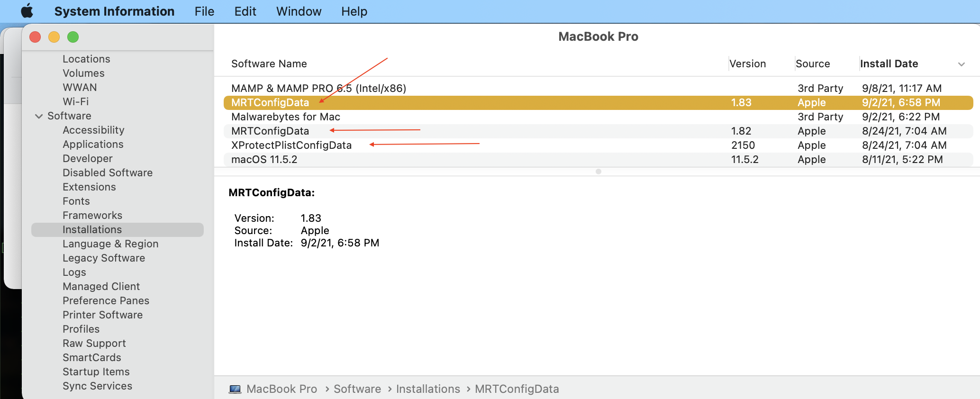This screenshot has width=980, height=399.
Task: Click the 3rd Party source for Malwarebytes
Action: coord(820,117)
